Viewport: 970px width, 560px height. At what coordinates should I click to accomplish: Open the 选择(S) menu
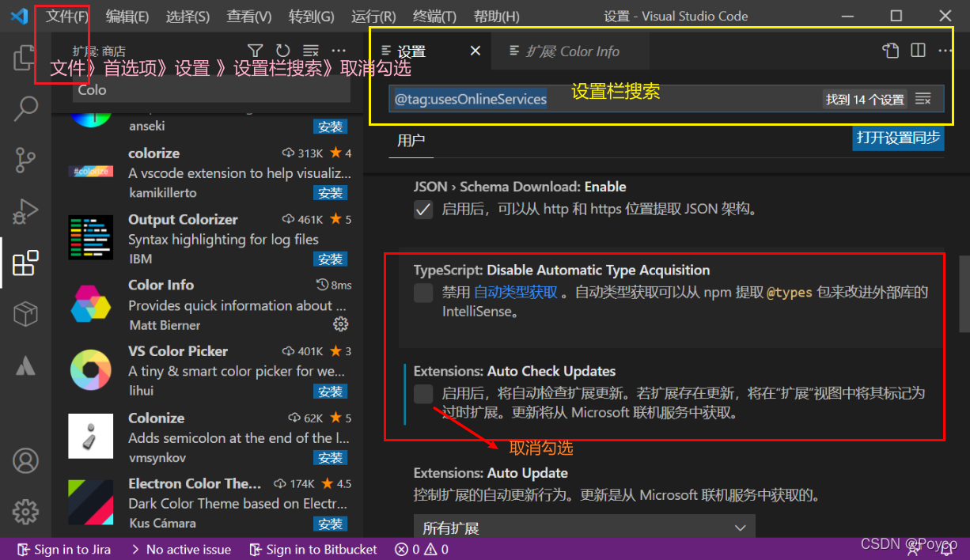click(x=188, y=17)
